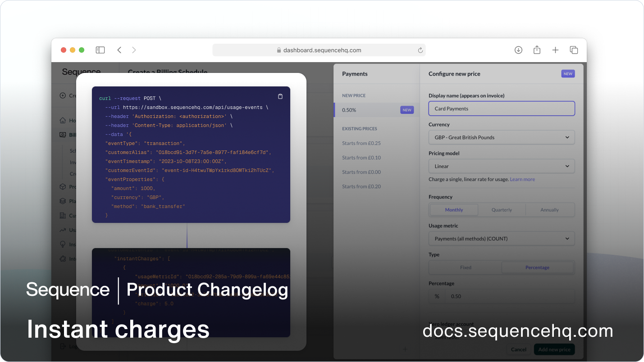Image resolution: width=644 pixels, height=362 pixels.
Task: Copy the curl snippet using its copy icon
Action: point(280,96)
